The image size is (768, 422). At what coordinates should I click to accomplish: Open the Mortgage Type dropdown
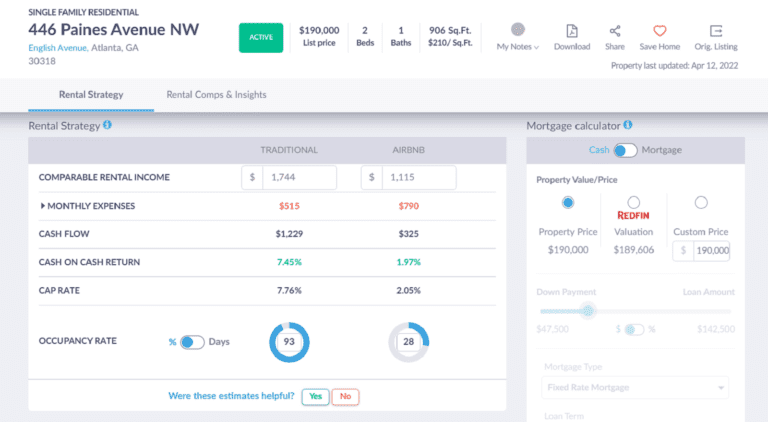pyautogui.click(x=635, y=387)
